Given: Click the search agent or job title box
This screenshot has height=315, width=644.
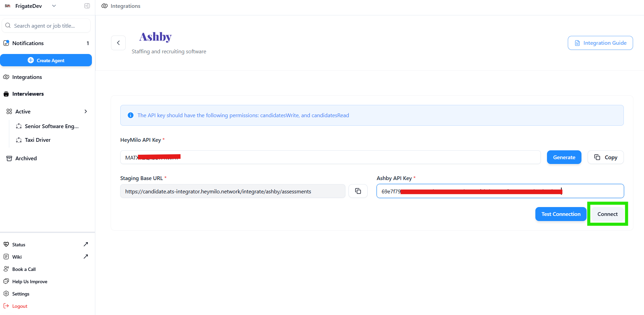Looking at the screenshot, I should 46,26.
